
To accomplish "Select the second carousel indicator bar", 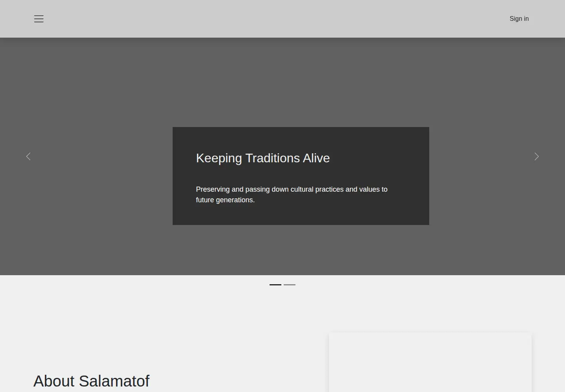I will click(290, 285).
